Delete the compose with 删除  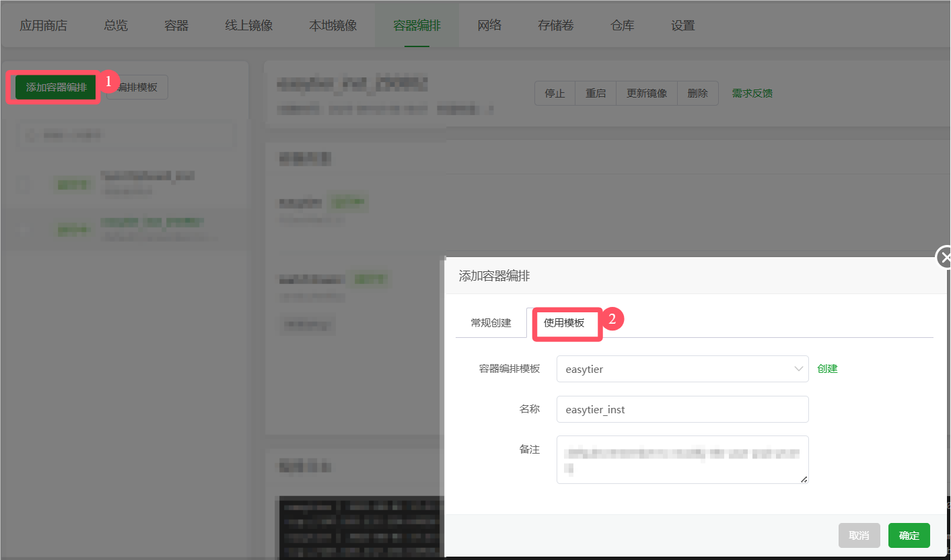[x=697, y=93]
